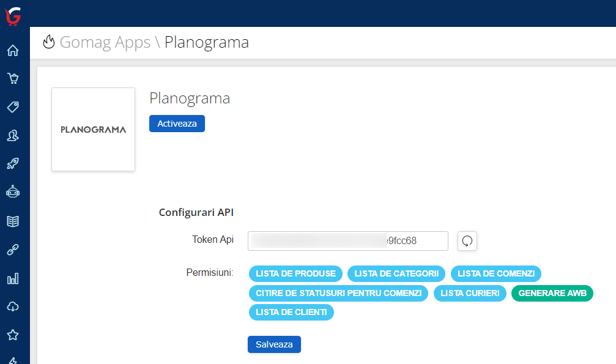Open the blog book icon in sidebar
616x364 pixels.
point(12,221)
